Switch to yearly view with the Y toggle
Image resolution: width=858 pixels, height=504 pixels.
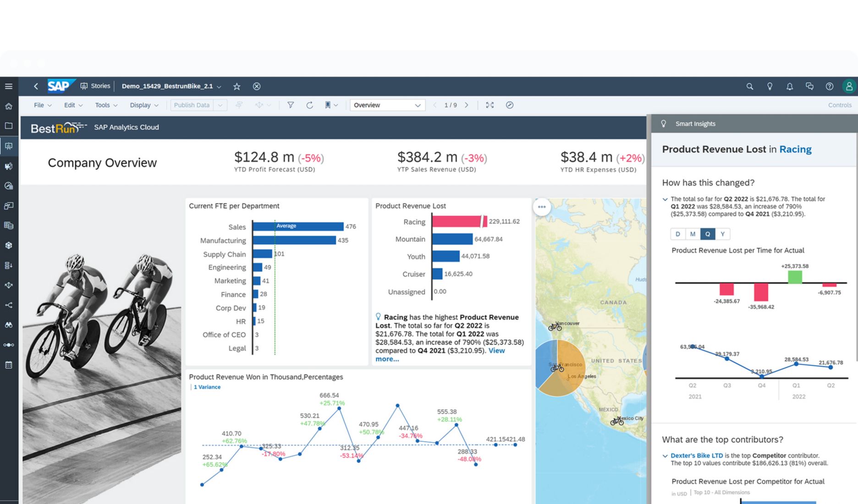point(723,234)
